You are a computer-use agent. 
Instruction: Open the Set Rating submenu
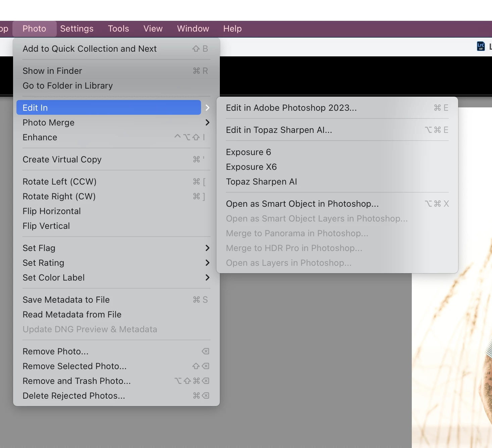[116, 263]
